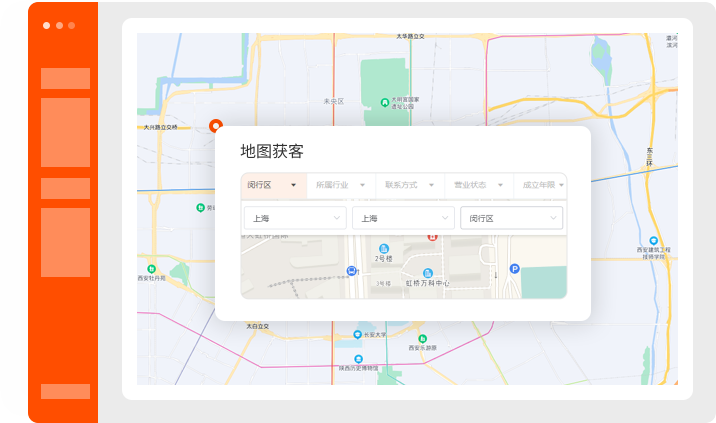Click the orange location pin marker on map
Screen dimensions: 716x423
[x=215, y=125]
